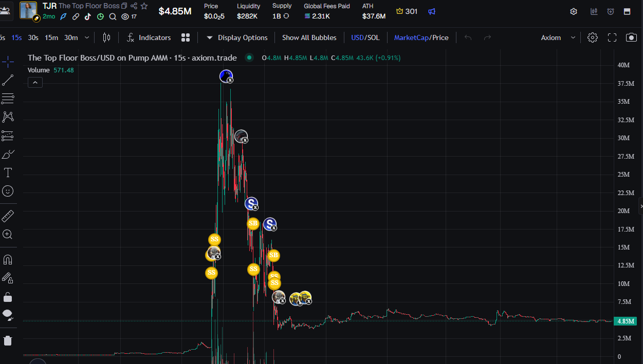
Task: Click the blue trader bubble at chart peak
Action: coord(226,76)
